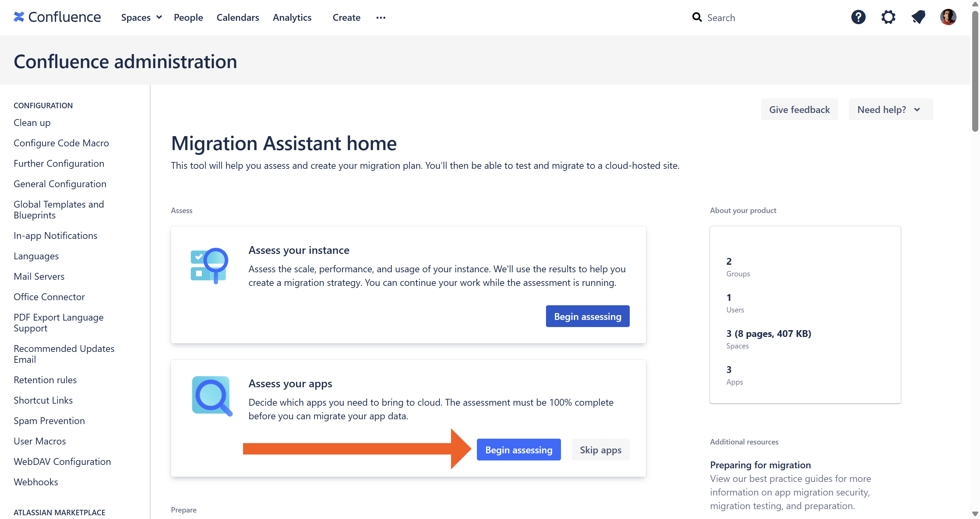This screenshot has height=519, width=980.
Task: Expand the Need help? dropdown
Action: (890, 110)
